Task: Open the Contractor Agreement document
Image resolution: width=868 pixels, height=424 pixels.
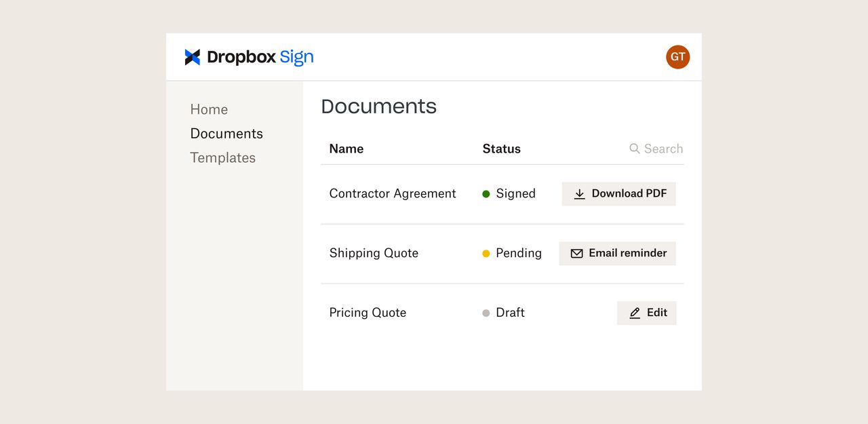Action: click(x=393, y=193)
